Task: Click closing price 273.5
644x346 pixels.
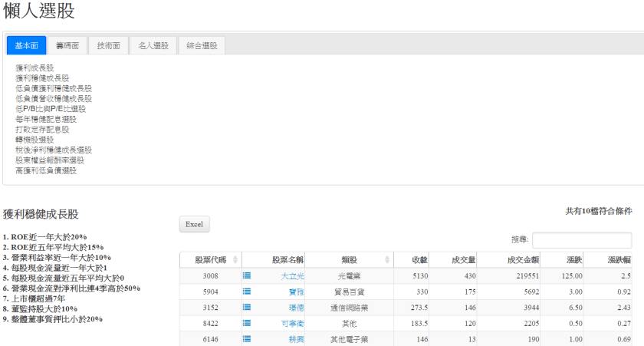Action: tap(419, 308)
